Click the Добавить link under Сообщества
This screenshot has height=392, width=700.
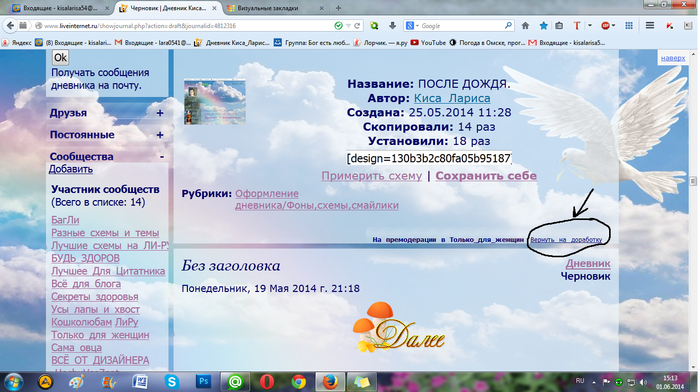71,169
